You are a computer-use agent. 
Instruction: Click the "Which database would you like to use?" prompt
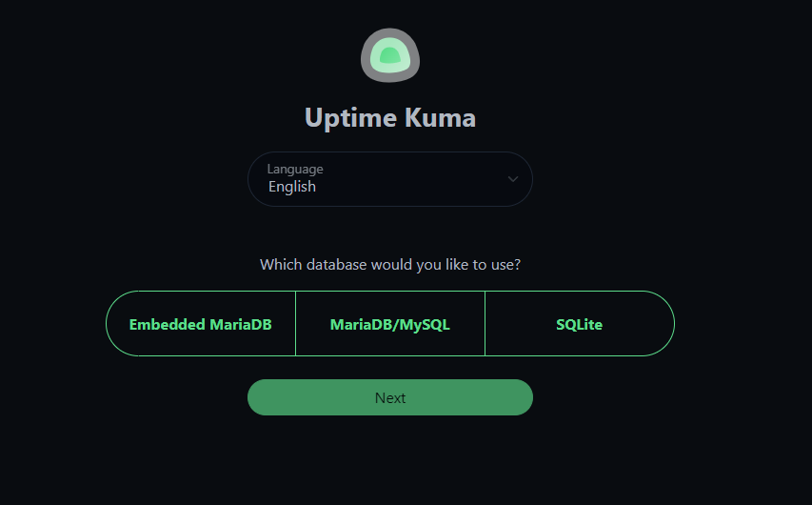click(390, 264)
